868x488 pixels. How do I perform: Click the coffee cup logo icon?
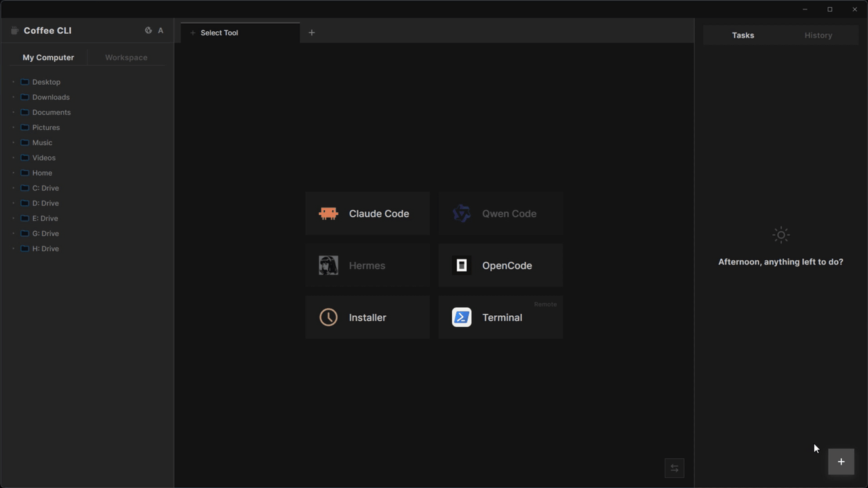pos(14,30)
